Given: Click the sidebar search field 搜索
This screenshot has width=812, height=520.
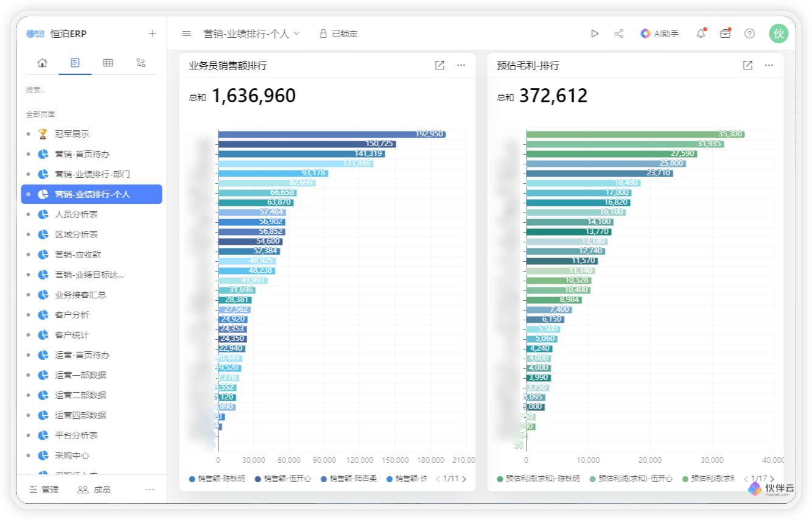Looking at the screenshot, I should 91,90.
